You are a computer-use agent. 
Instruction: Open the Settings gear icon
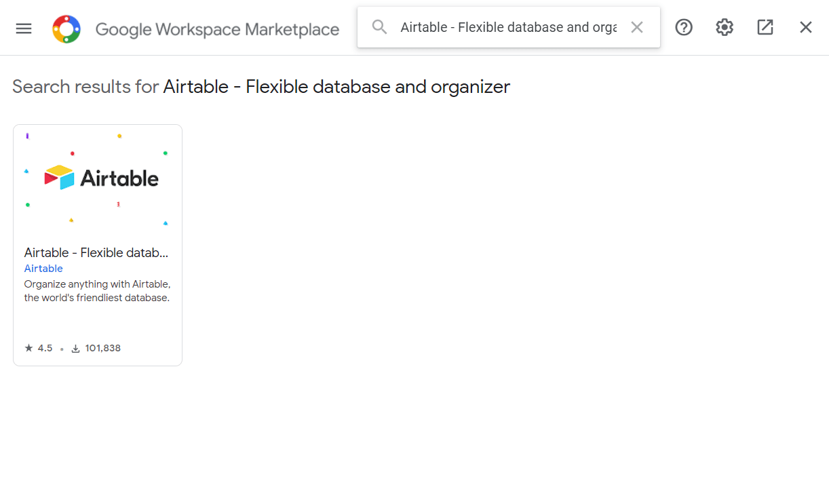click(725, 27)
